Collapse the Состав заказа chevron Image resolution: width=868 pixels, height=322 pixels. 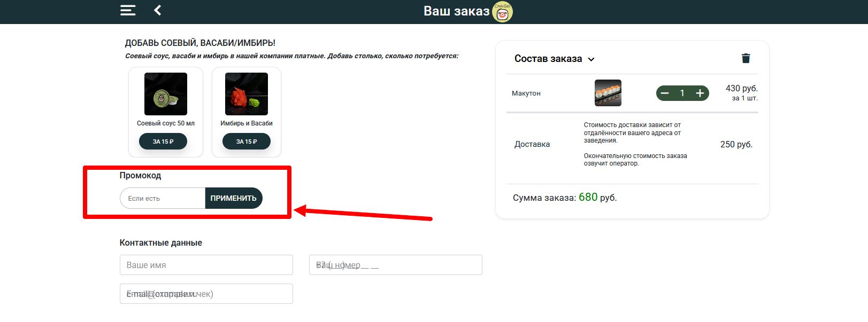tap(591, 59)
